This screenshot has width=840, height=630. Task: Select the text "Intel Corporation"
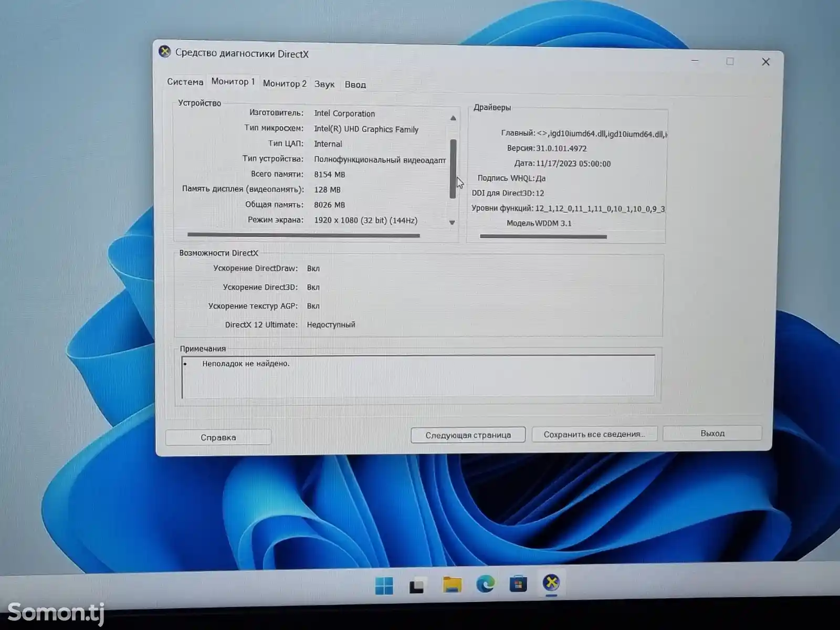pos(344,113)
